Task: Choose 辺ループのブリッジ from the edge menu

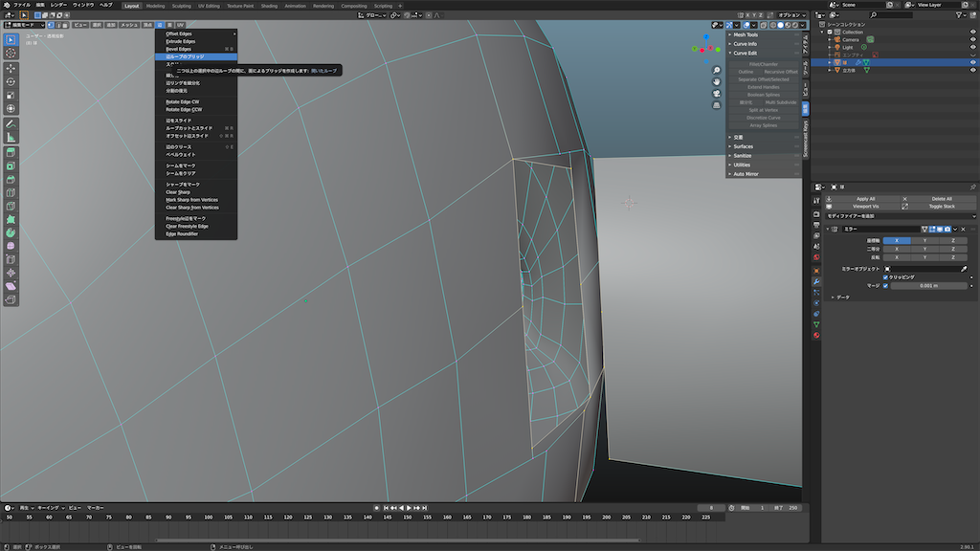Action: click(196, 56)
